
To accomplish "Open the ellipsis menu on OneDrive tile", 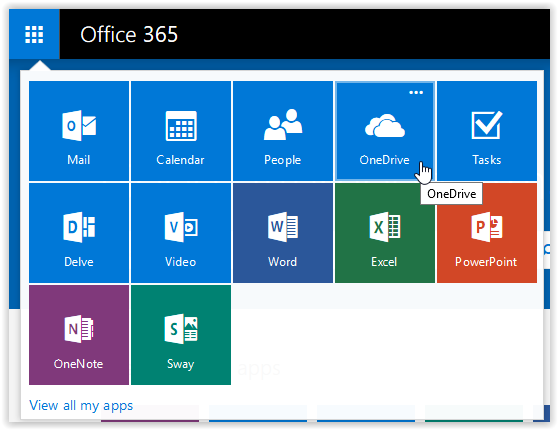I will 416,93.
